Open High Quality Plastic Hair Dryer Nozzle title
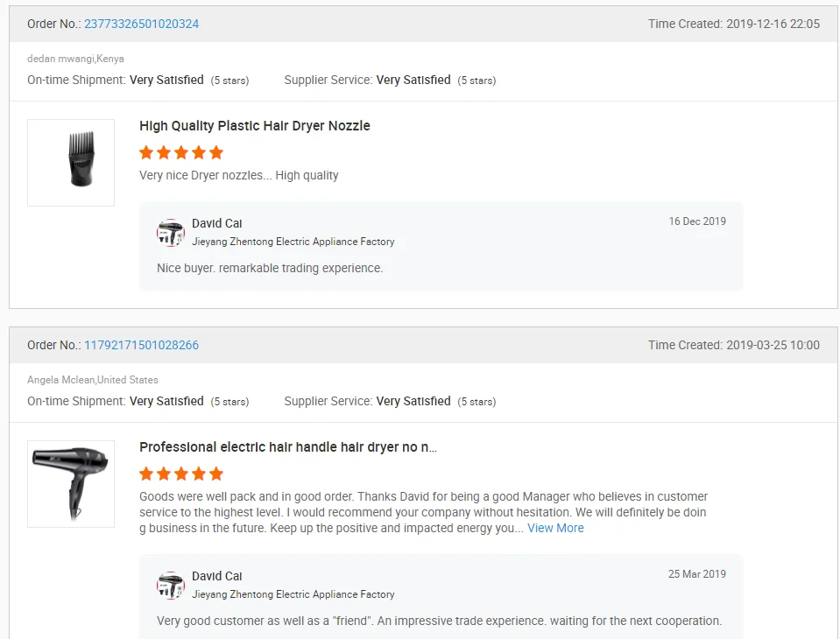 pos(254,126)
